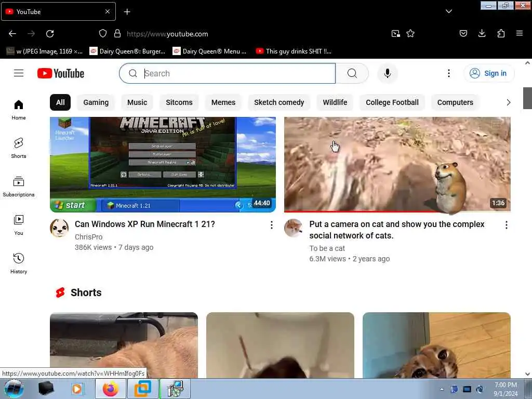Select the Sitcoms filter chip
532x399 pixels.
pos(179,102)
